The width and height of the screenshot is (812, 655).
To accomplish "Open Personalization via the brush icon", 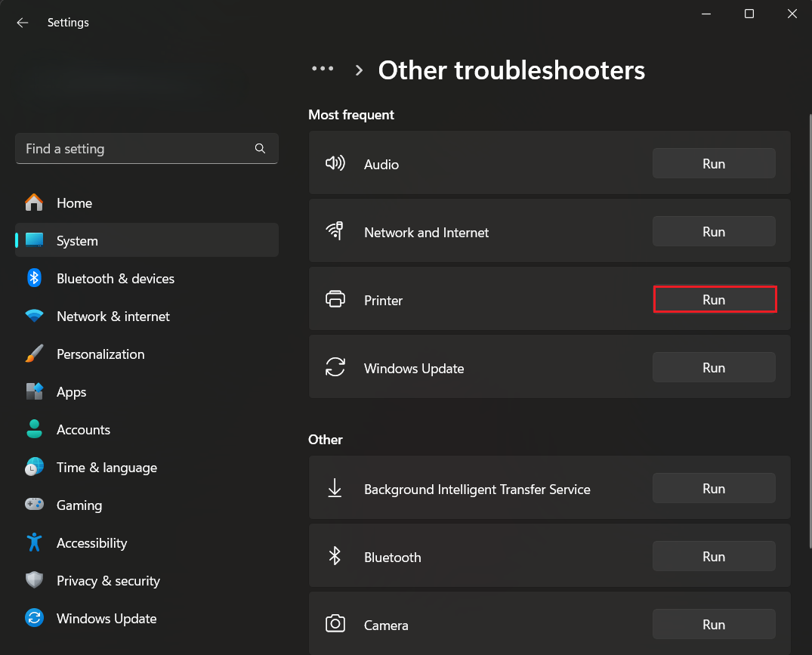I will coord(34,354).
